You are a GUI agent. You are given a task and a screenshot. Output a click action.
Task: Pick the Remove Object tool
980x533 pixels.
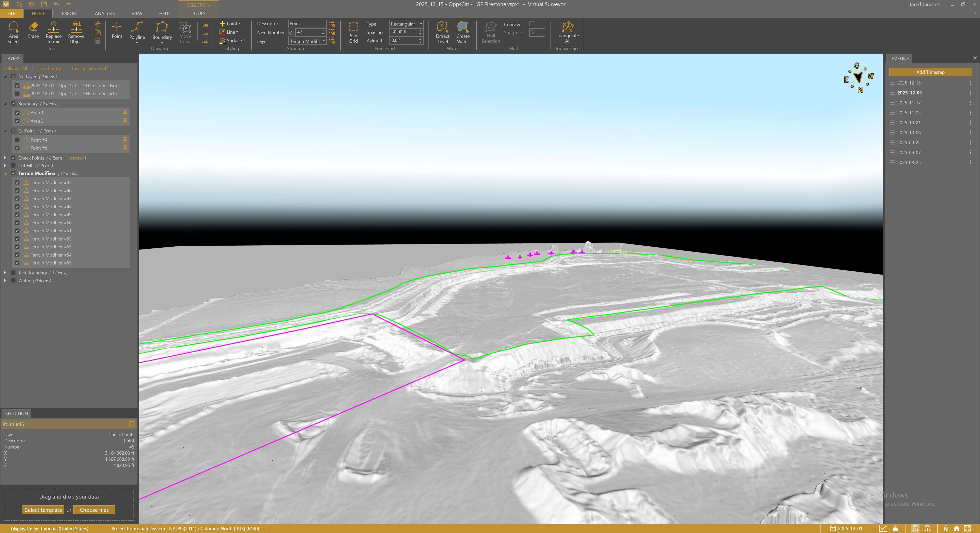[76, 32]
